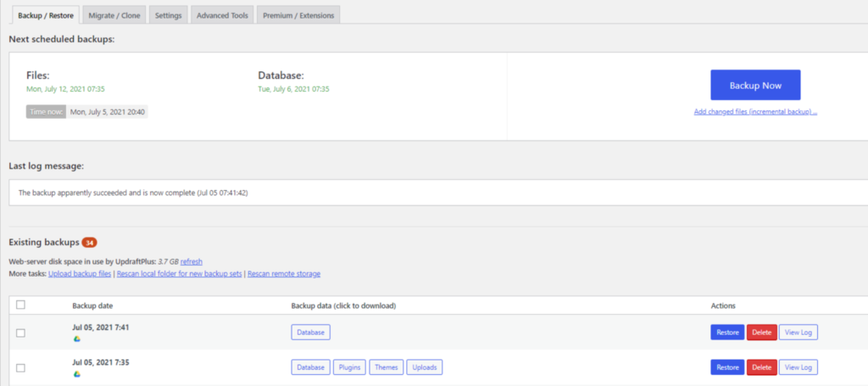
Task: Download Database from the 7:41 backup
Action: coord(310,333)
